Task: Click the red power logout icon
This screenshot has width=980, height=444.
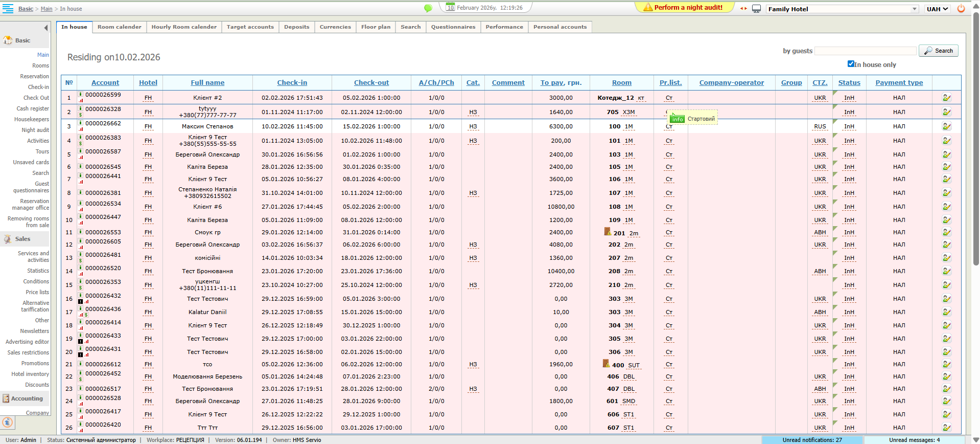Action: (x=961, y=9)
